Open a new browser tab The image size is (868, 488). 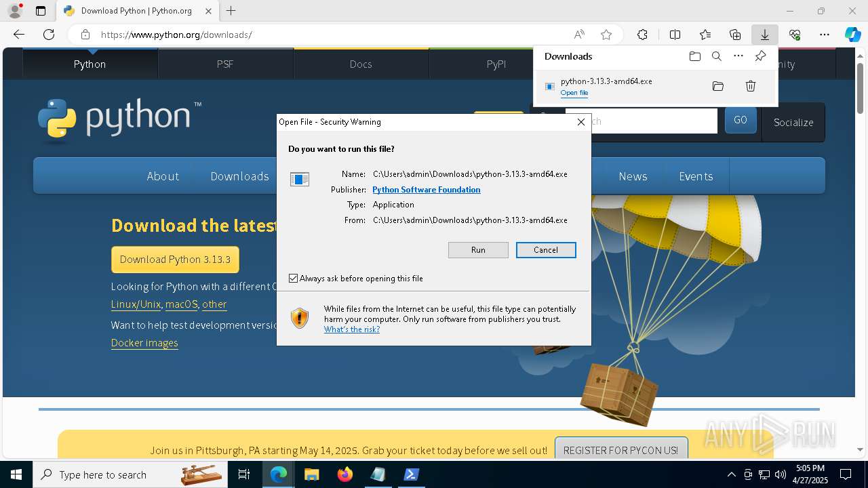tap(231, 11)
